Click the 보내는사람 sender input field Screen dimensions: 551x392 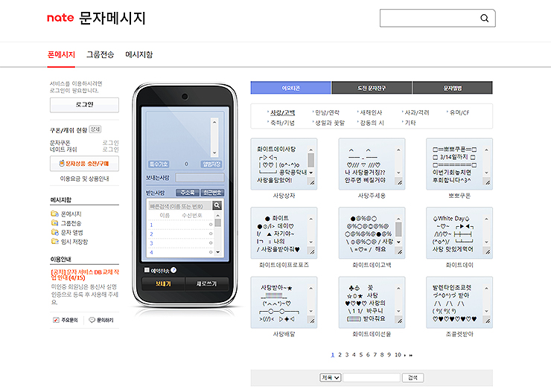pyautogui.click(x=200, y=178)
